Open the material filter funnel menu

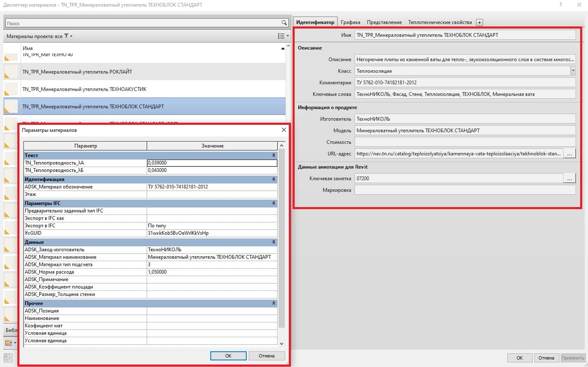click(68, 36)
